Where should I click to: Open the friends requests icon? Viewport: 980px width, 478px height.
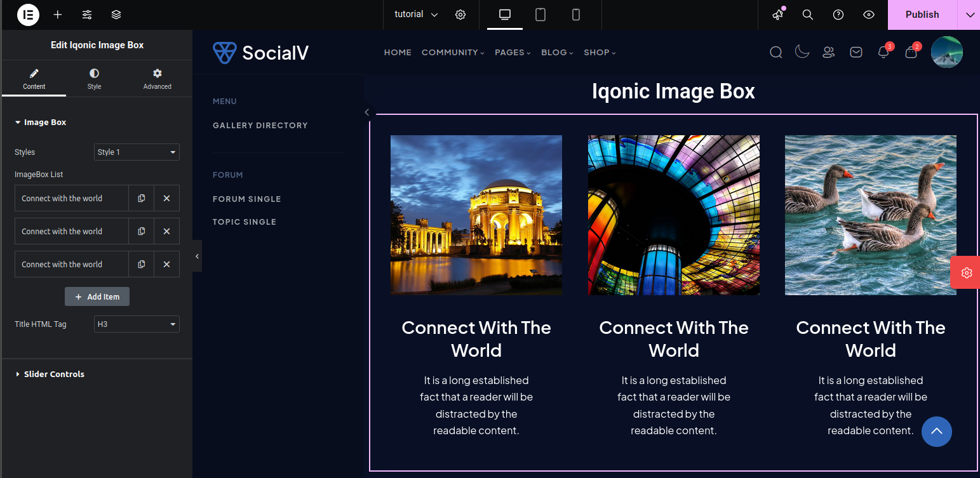point(828,52)
